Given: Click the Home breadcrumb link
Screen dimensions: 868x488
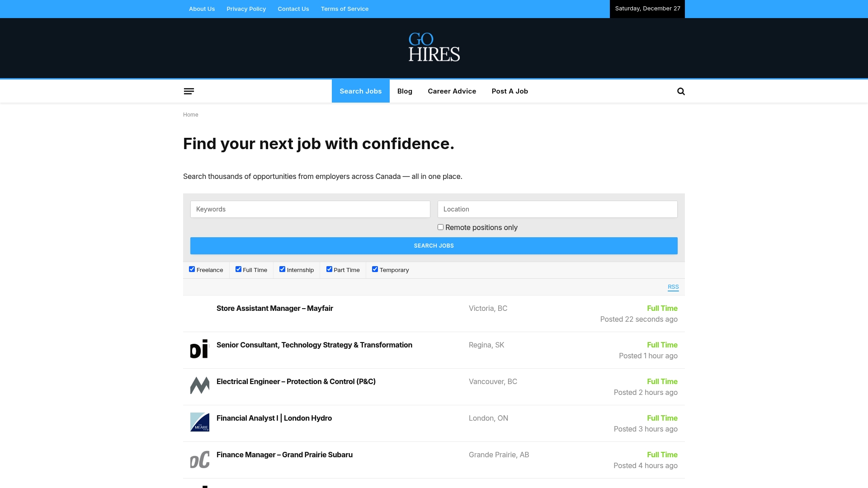Looking at the screenshot, I should 190,114.
